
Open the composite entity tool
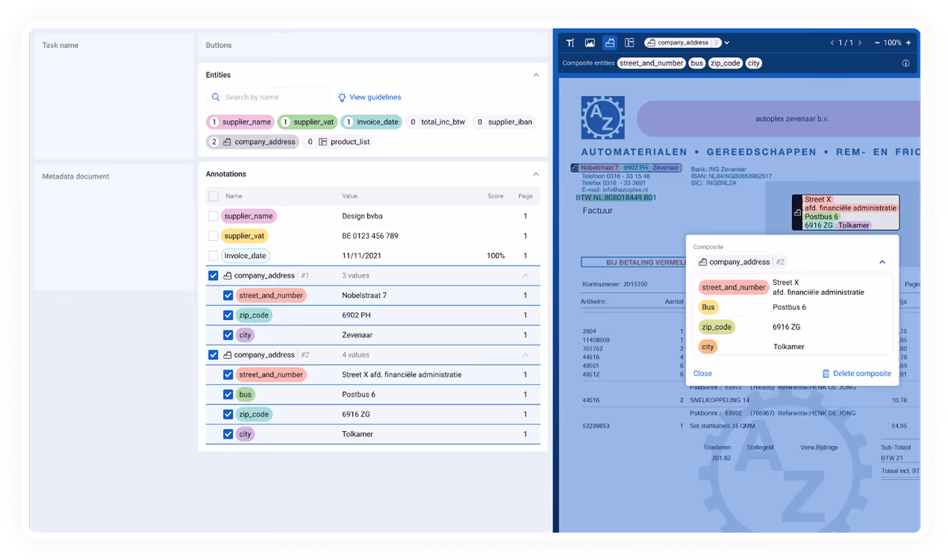pos(610,42)
